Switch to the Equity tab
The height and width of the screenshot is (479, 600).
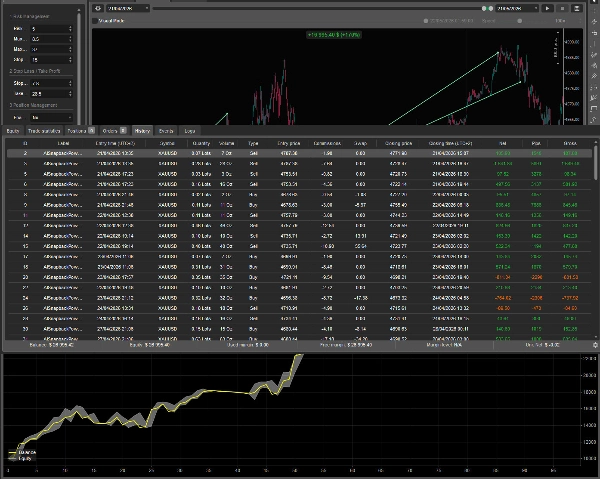coord(13,131)
